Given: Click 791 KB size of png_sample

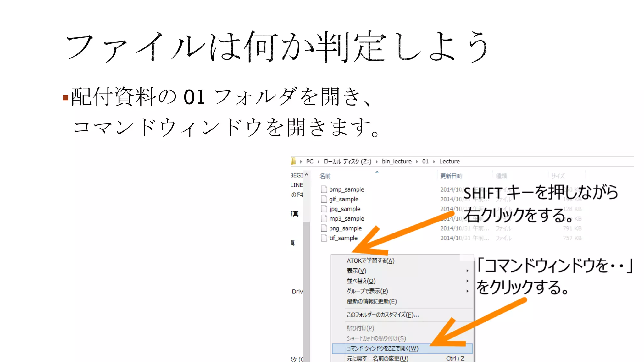Looking at the screenshot, I should tap(572, 228).
